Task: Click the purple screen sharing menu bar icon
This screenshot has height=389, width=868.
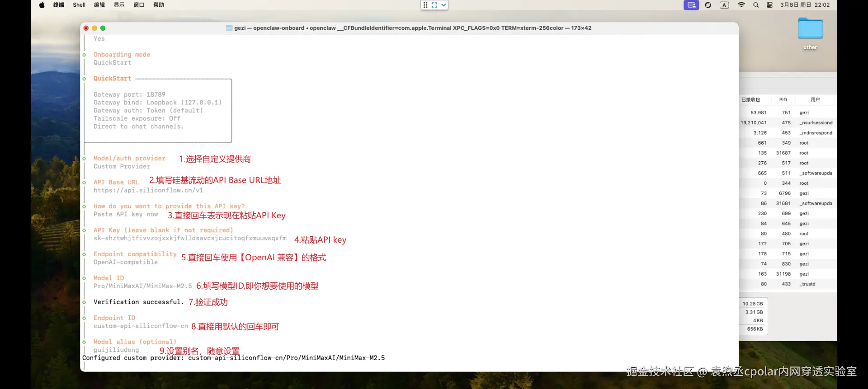Action: [x=691, y=5]
